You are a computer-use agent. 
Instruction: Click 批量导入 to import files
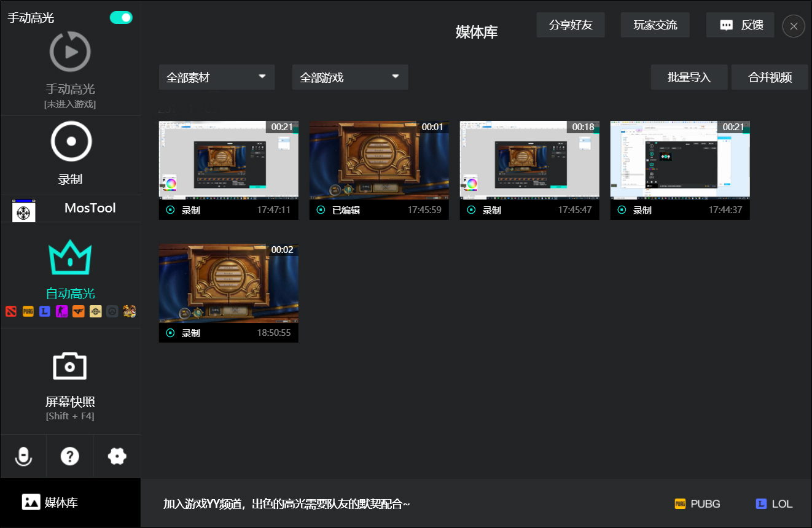tap(689, 77)
